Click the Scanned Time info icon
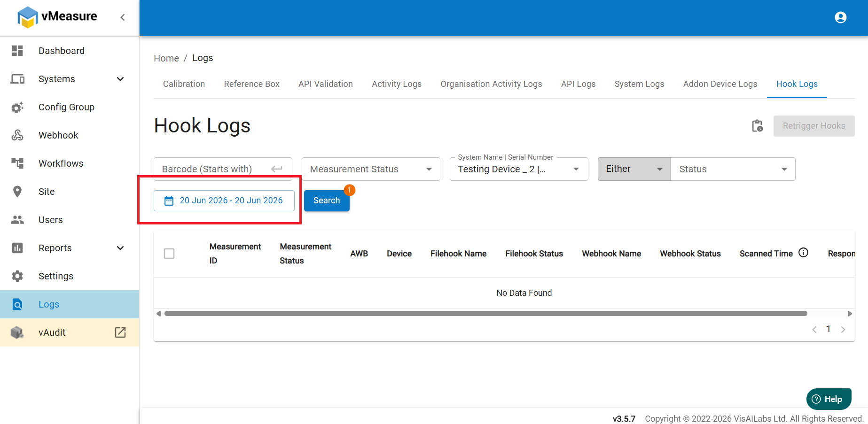 click(x=804, y=253)
